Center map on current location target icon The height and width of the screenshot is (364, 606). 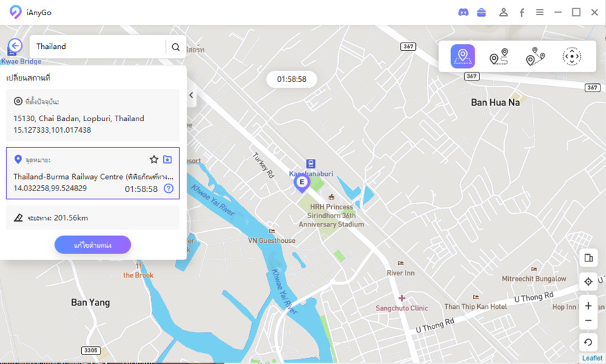588,282
